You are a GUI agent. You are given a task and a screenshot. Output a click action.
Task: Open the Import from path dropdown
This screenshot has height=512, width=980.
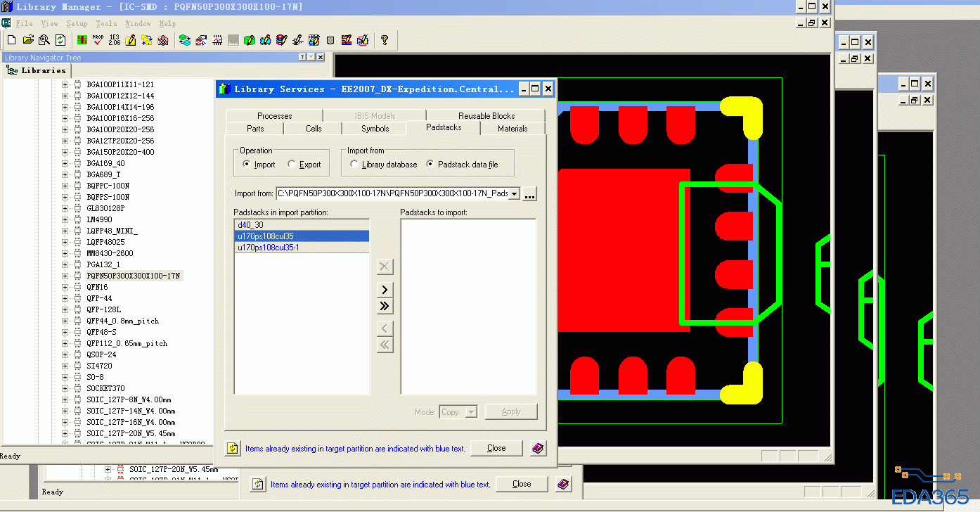click(x=514, y=193)
